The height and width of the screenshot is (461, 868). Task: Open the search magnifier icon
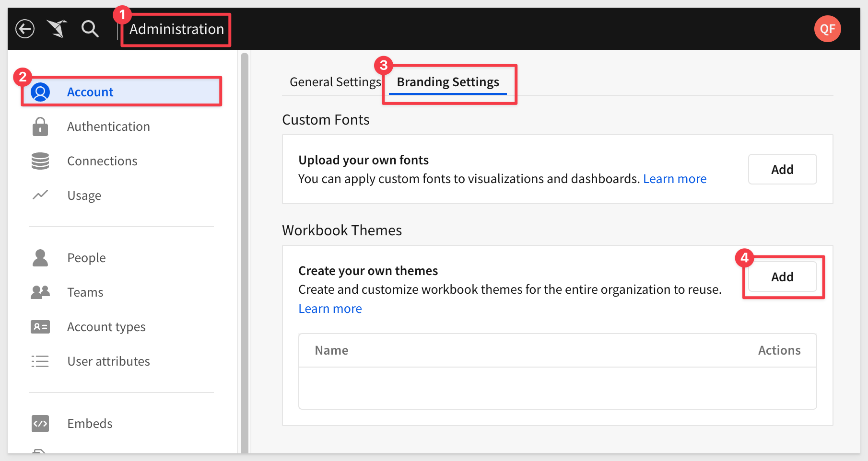[90, 29]
